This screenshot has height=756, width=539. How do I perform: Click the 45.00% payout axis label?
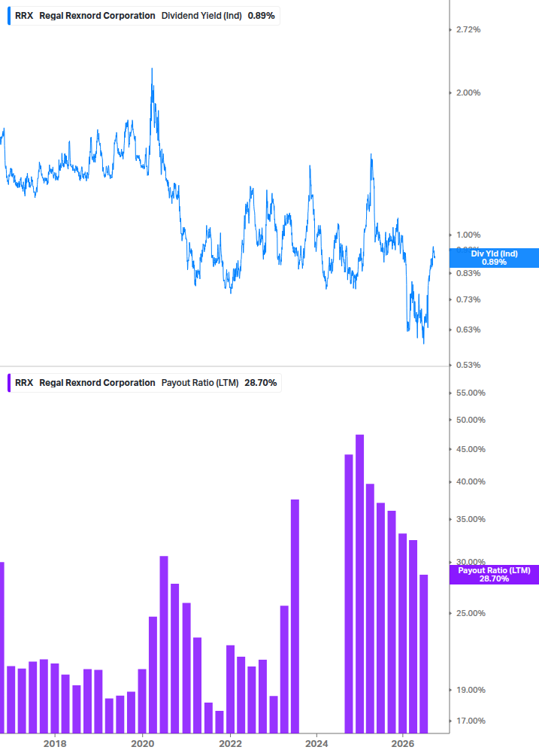(x=471, y=449)
